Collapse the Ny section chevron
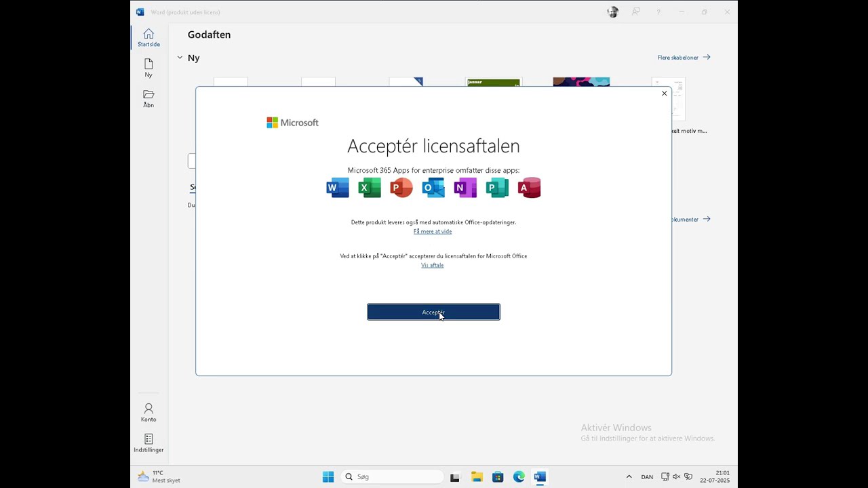Screen dimensions: 868x488 coord(180,58)
